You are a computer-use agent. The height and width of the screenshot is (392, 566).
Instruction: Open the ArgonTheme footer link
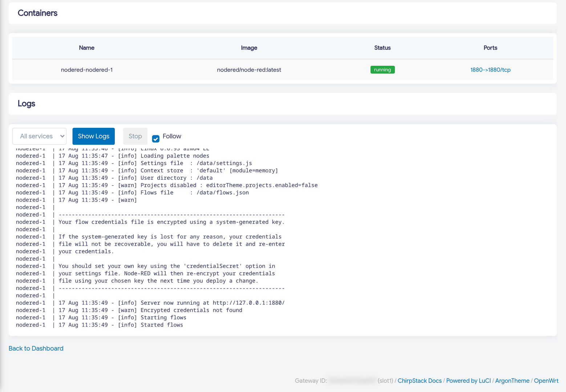tap(512, 381)
